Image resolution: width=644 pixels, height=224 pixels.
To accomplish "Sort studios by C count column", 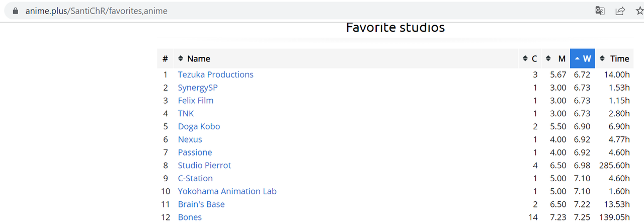I will point(530,59).
